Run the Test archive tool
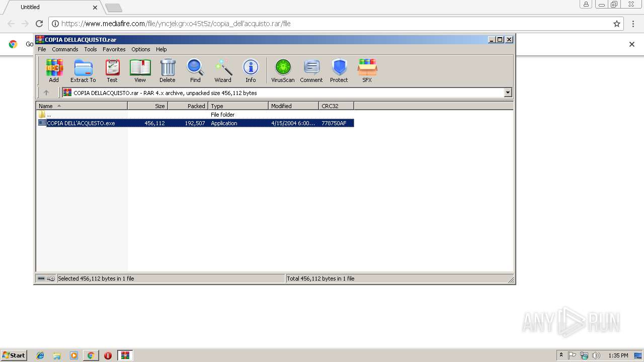The width and height of the screenshot is (644, 362). coord(112,70)
